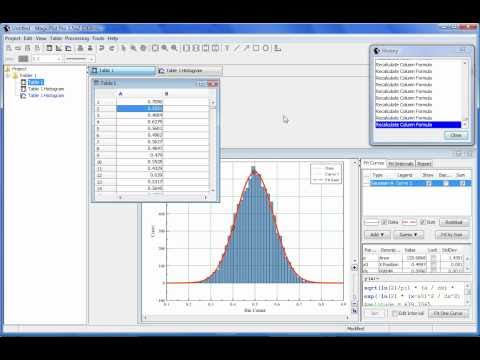The width and height of the screenshot is (480, 360).
Task: Click the New Figure toolbar icon
Action: [59, 48]
